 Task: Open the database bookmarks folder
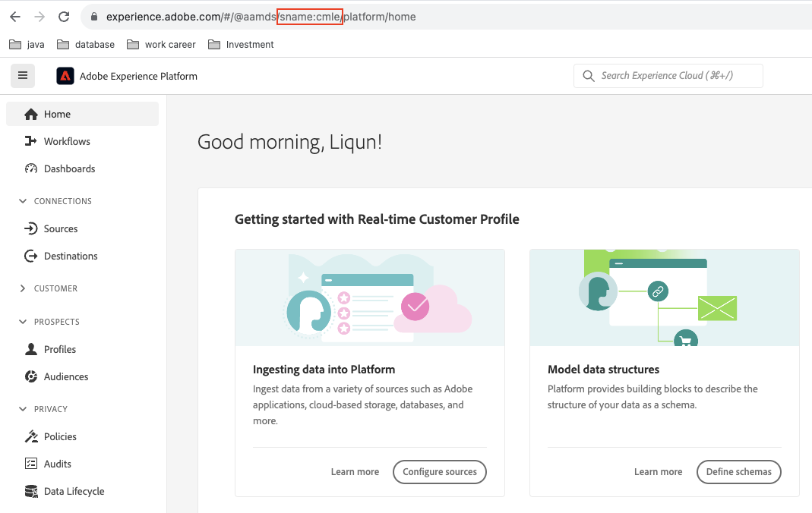pyautogui.click(x=86, y=45)
